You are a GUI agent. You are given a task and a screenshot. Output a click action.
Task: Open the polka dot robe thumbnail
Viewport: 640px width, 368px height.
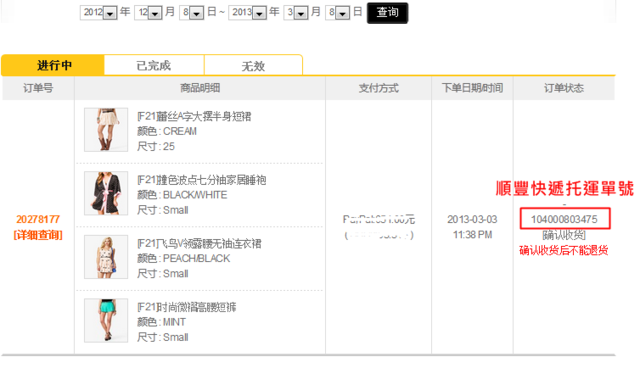click(x=106, y=193)
